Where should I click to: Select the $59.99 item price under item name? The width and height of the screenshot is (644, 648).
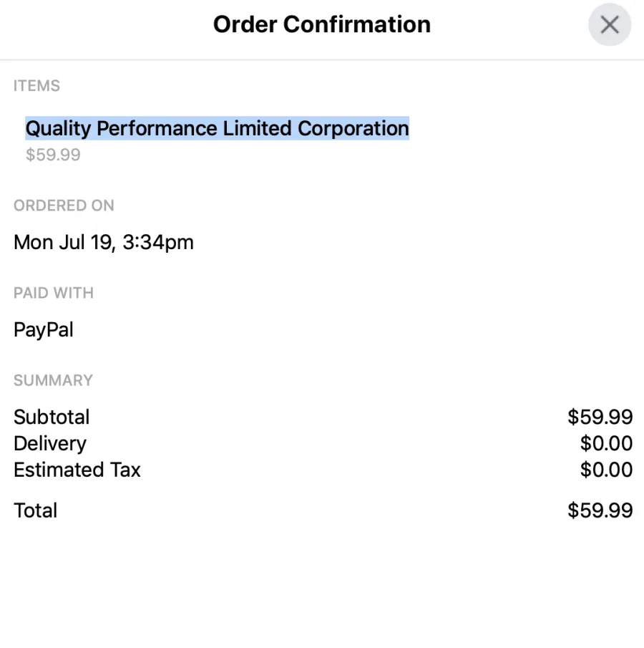point(53,155)
